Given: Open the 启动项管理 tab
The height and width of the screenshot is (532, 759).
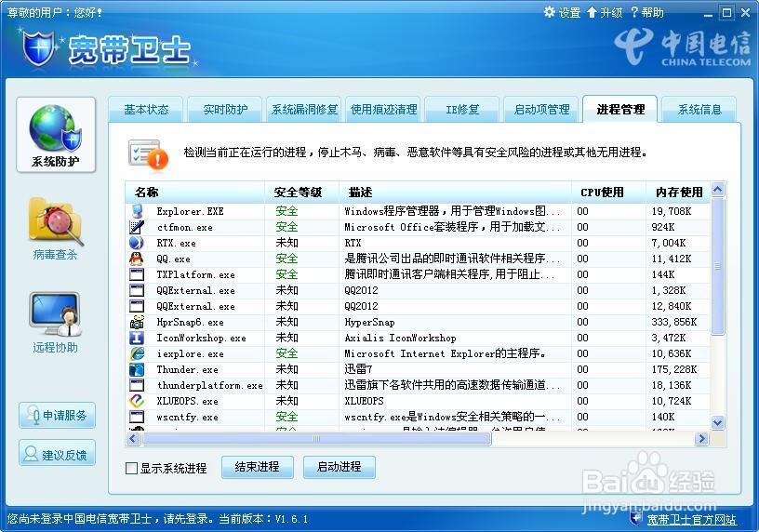Looking at the screenshot, I should [541, 110].
